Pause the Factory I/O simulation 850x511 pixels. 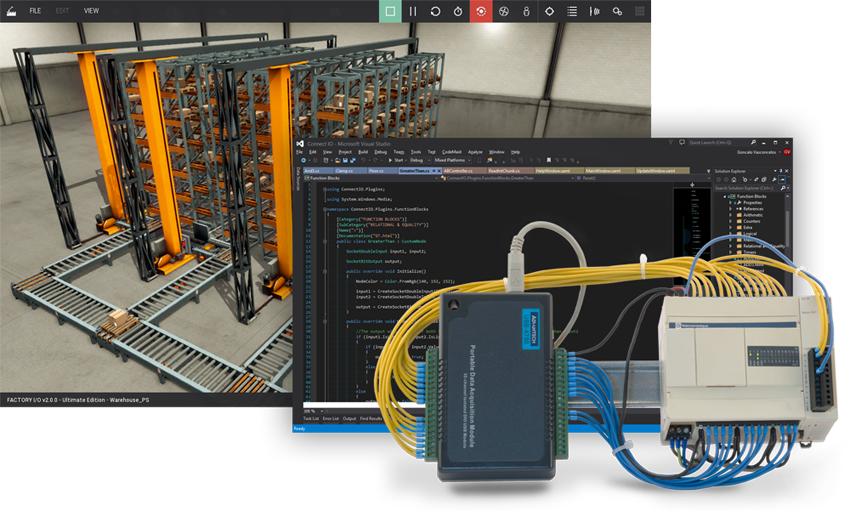pos(413,11)
